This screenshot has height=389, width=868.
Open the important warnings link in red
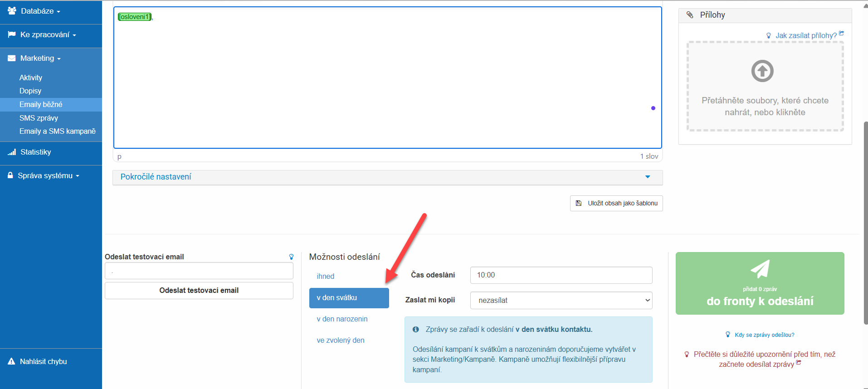[765, 360]
